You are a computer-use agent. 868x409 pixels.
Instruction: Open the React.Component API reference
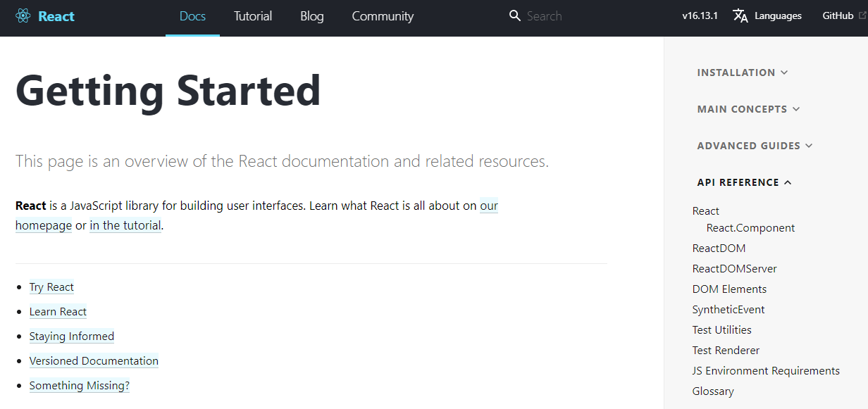750,227
